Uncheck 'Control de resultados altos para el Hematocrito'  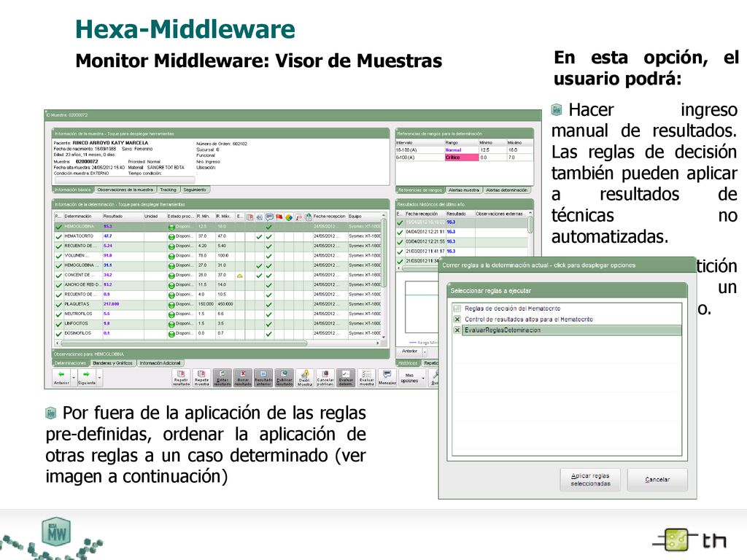click(x=457, y=319)
